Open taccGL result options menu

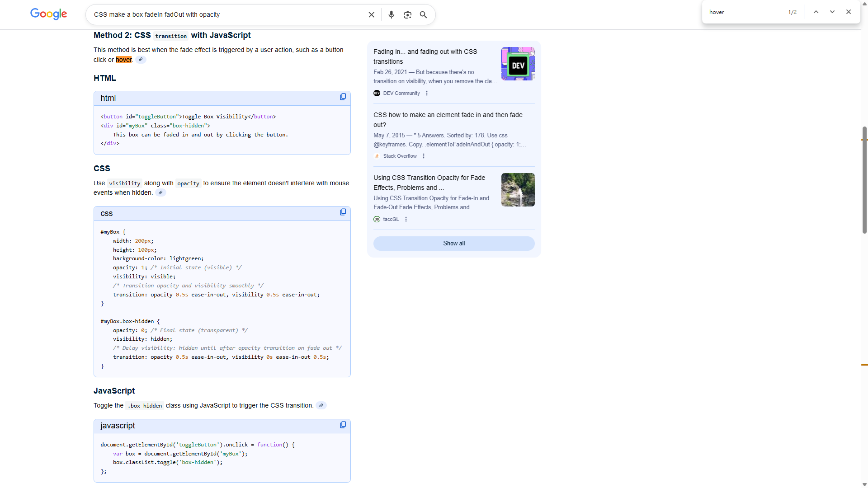point(406,220)
